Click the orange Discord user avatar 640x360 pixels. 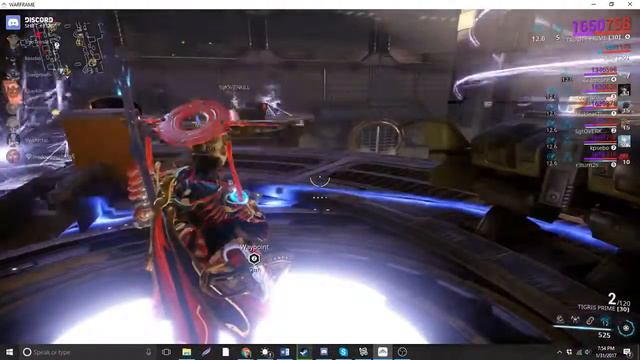pyautogui.click(x=12, y=92)
